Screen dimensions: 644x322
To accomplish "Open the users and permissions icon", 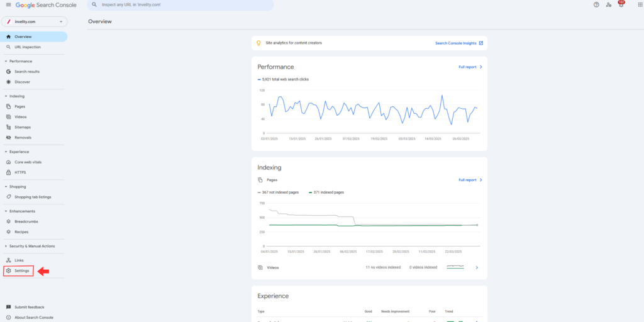I will point(609,4).
